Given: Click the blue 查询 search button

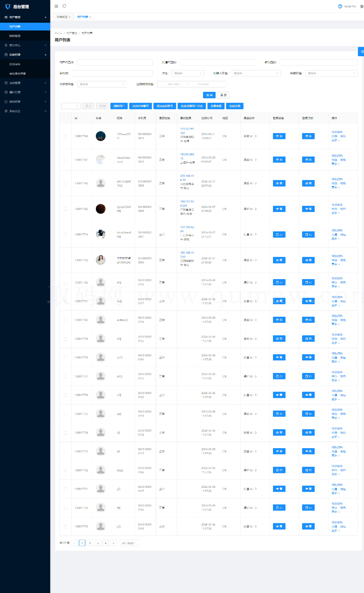Looking at the screenshot, I should (209, 95).
